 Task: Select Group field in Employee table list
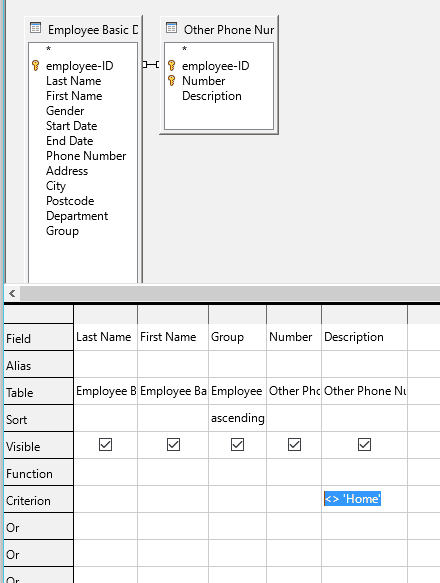[x=62, y=231]
